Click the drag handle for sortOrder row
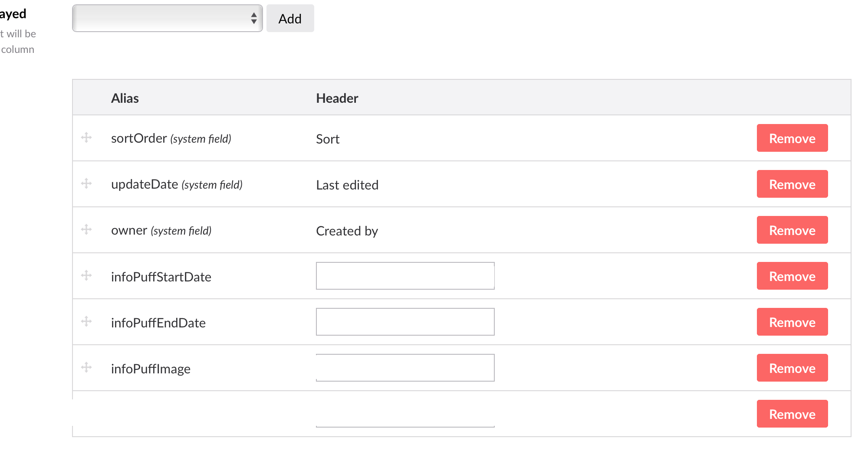 pos(86,138)
